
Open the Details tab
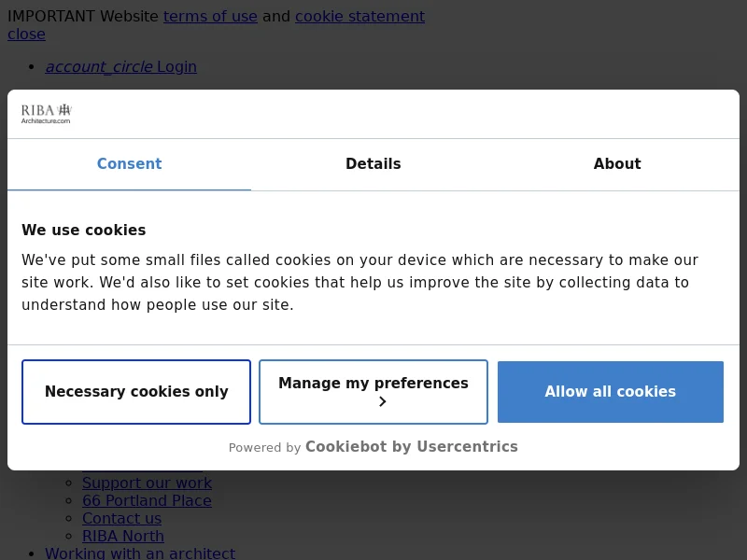tap(373, 164)
